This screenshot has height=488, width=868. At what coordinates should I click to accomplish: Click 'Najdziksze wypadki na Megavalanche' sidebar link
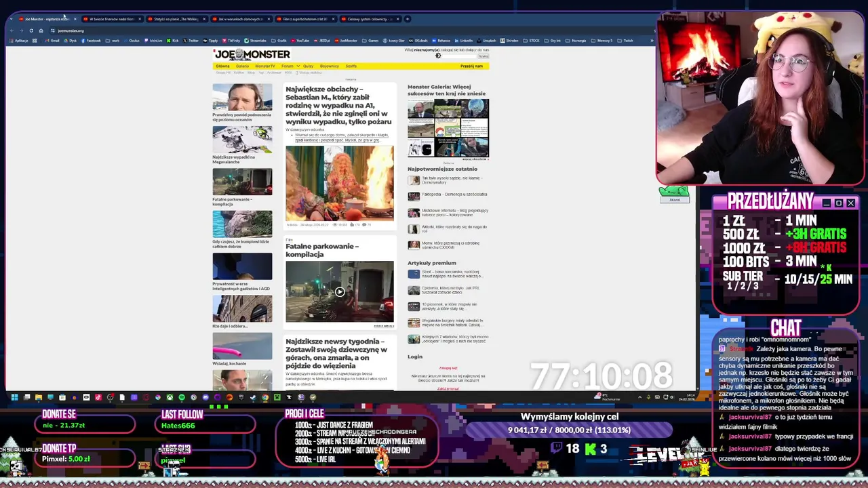coord(234,159)
